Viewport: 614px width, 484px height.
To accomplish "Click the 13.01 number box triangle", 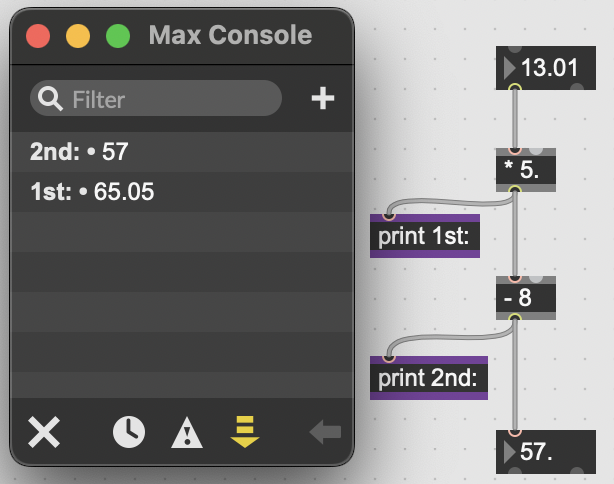I will coord(511,68).
